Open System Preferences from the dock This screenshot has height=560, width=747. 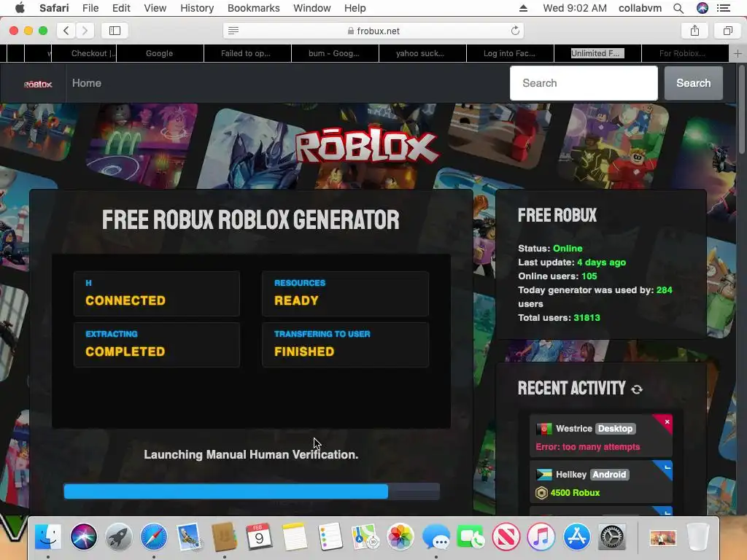coord(612,537)
